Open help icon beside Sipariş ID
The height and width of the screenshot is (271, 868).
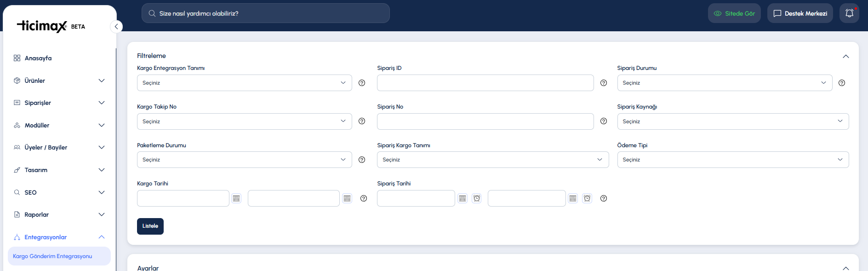click(604, 83)
